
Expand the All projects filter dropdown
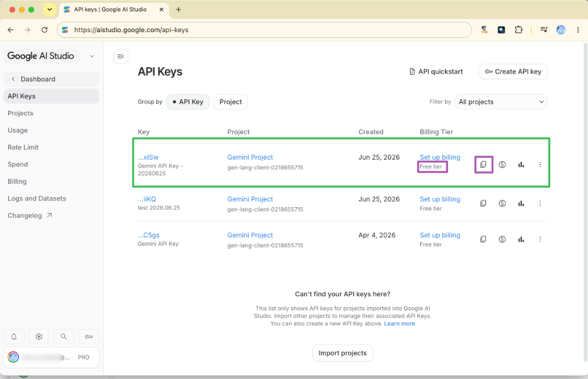(501, 102)
